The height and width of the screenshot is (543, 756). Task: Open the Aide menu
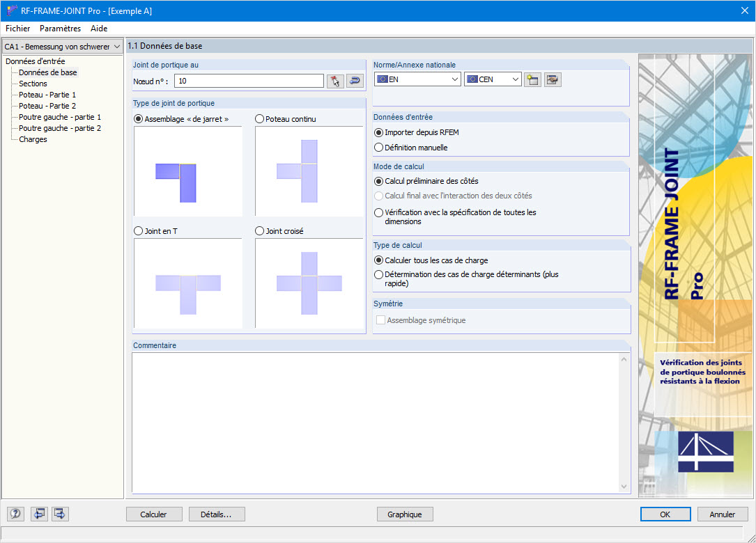[x=99, y=29]
